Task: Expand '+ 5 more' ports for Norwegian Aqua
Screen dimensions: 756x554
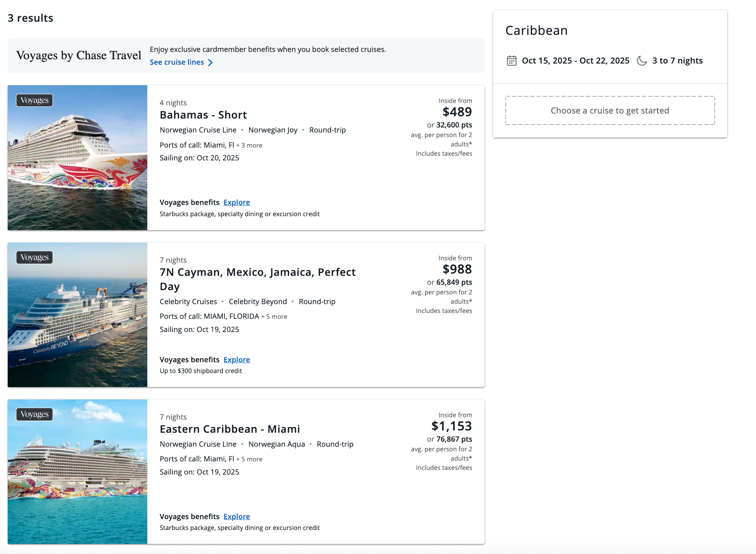Action: pos(249,459)
